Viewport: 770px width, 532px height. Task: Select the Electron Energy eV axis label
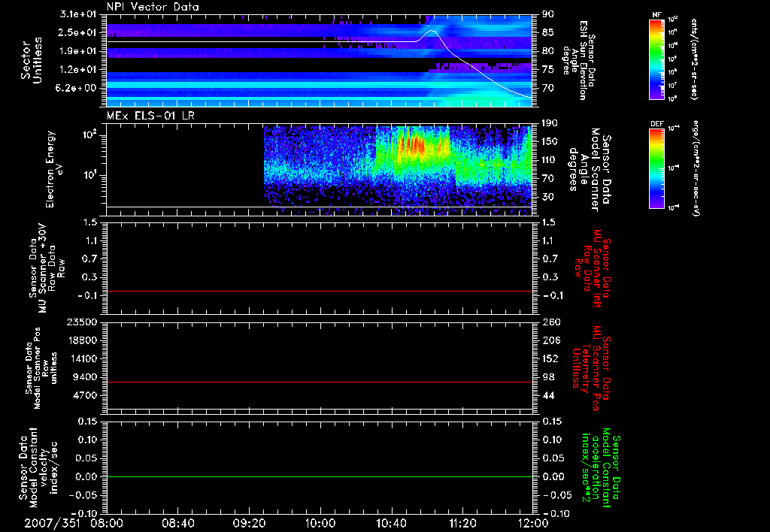50,169
